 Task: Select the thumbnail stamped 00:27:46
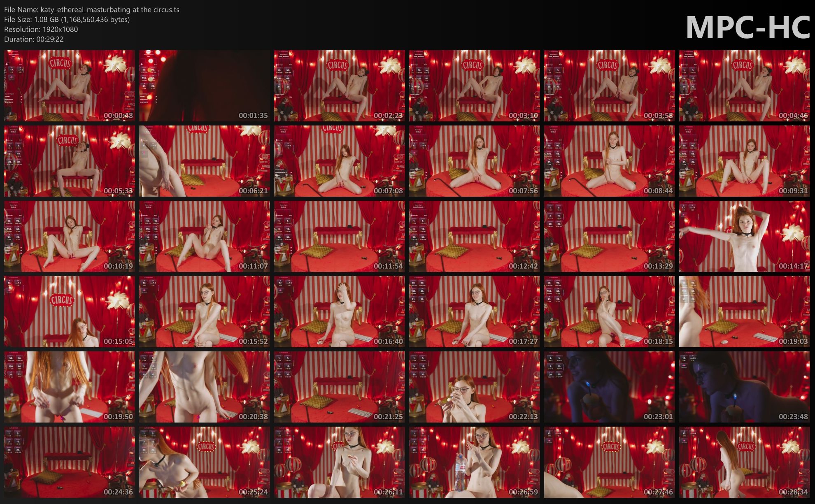(610, 462)
